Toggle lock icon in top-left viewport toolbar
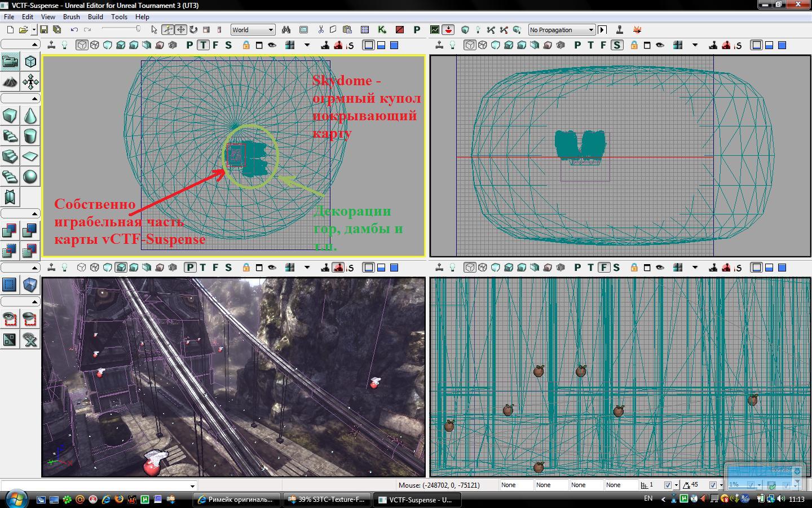812x508 pixels. pyautogui.click(x=246, y=45)
